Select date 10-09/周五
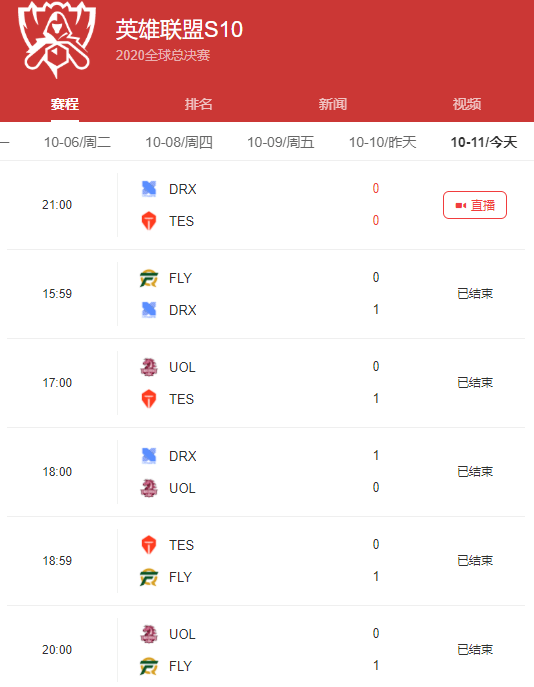The image size is (534, 687). pos(281,142)
